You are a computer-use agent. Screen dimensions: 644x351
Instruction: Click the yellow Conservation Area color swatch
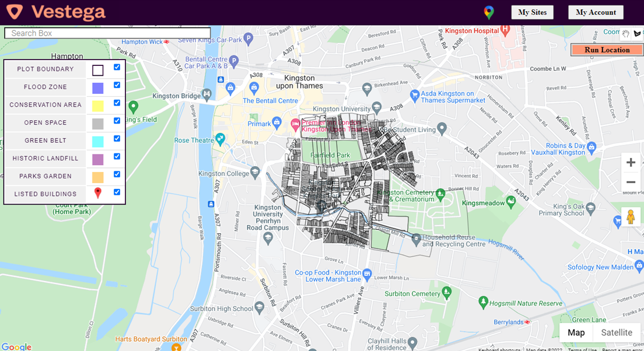click(98, 106)
